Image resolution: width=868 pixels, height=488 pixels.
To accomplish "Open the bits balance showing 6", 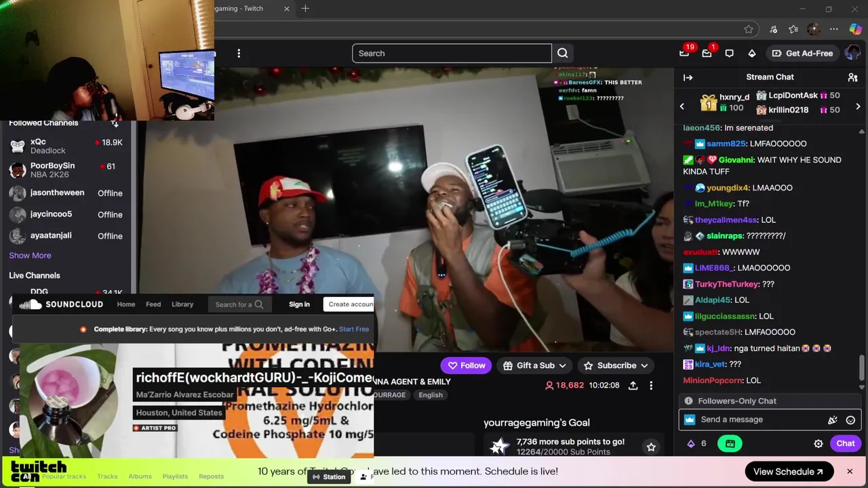I will coord(696,443).
